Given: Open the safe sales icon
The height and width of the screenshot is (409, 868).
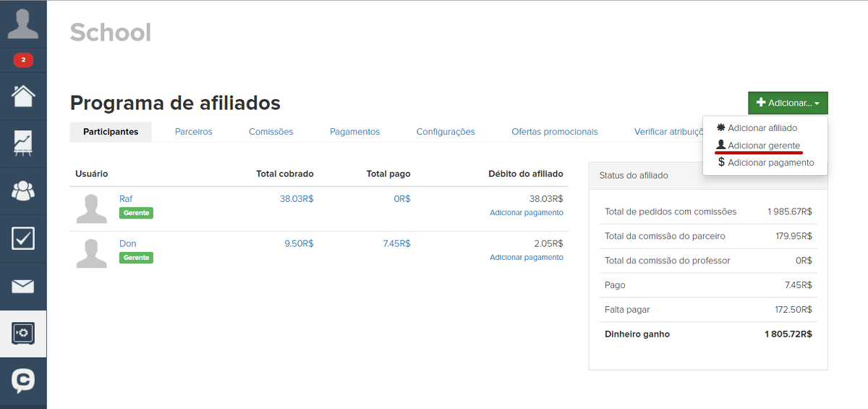Looking at the screenshot, I should click(x=23, y=333).
